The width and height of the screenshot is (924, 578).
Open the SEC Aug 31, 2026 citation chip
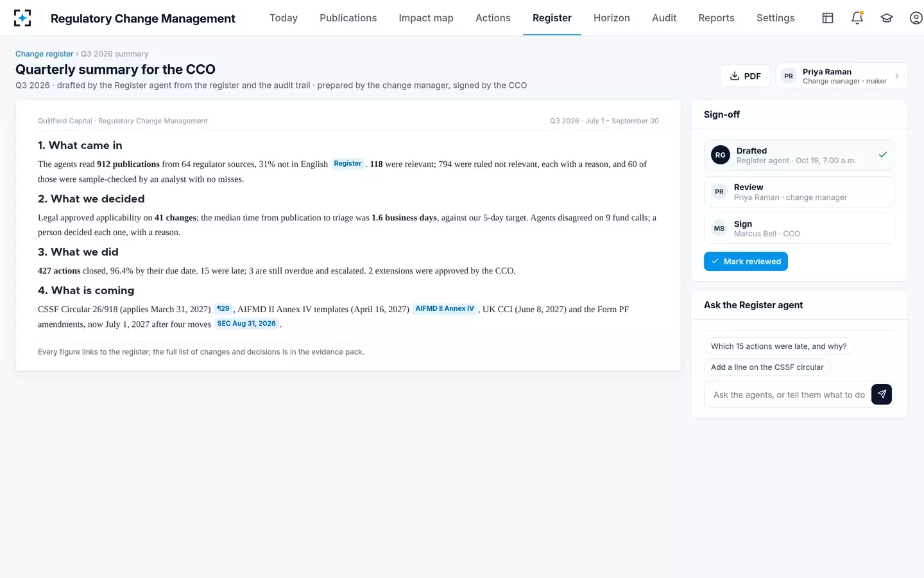pos(246,324)
